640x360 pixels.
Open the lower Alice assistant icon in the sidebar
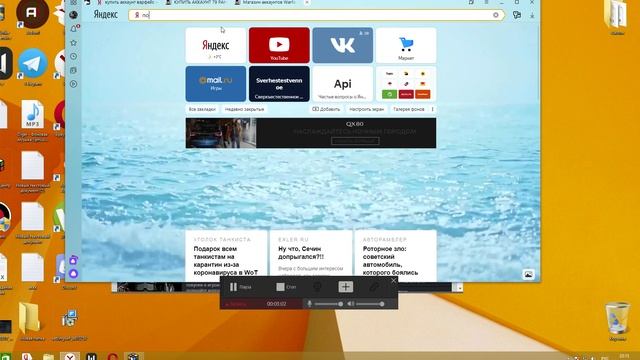click(73, 273)
